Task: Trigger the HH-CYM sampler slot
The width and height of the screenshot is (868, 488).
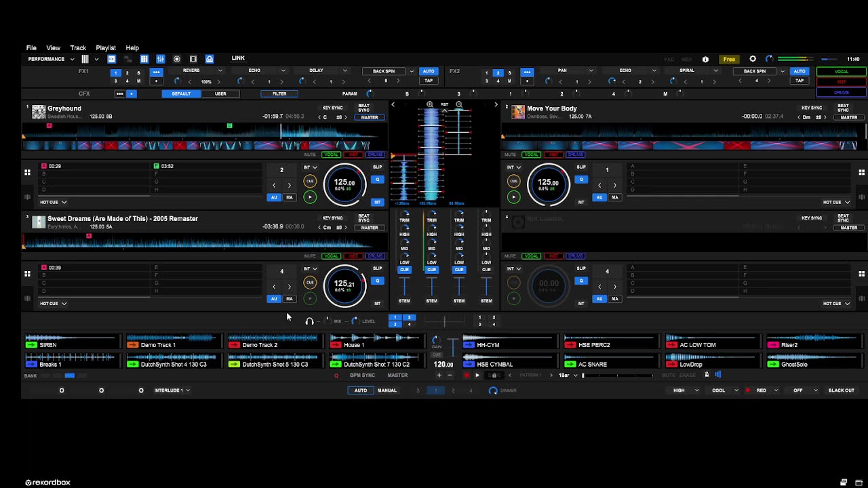Action: click(x=509, y=342)
